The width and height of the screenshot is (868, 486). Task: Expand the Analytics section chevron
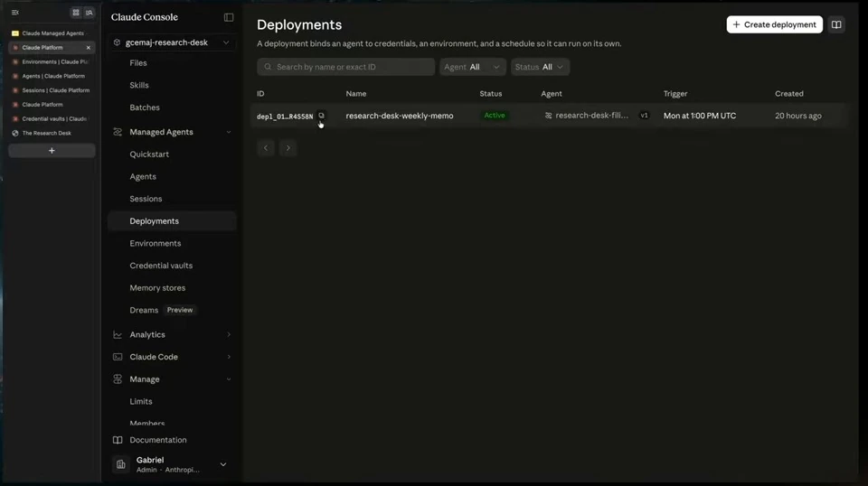[229, 334]
